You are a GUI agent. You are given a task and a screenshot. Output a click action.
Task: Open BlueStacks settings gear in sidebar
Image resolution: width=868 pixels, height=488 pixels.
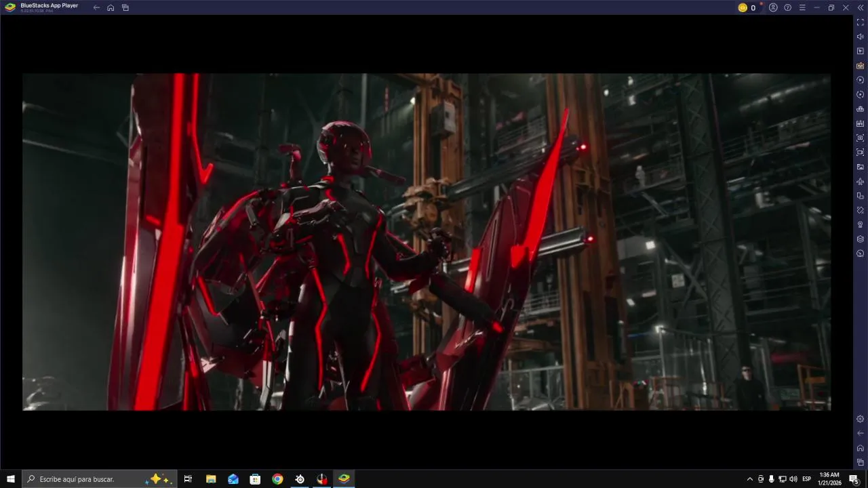[861, 419]
